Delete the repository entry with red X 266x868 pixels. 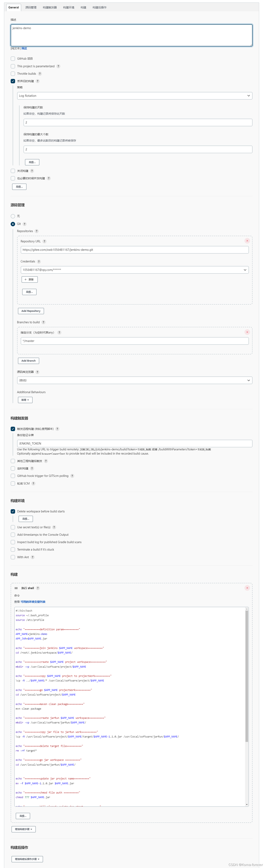point(247,241)
